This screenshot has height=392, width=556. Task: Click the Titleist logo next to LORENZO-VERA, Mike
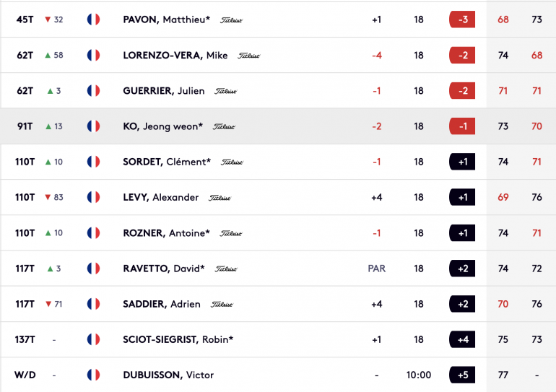pyautogui.click(x=248, y=56)
